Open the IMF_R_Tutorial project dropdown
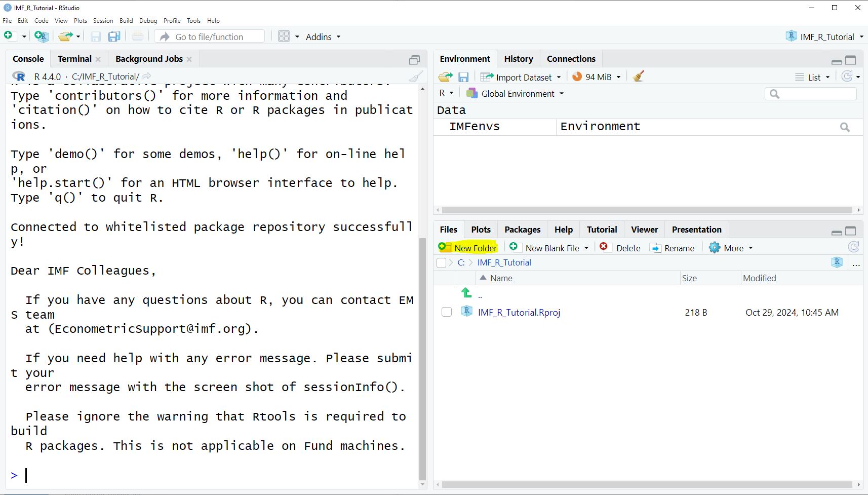The width and height of the screenshot is (868, 495). click(x=825, y=36)
